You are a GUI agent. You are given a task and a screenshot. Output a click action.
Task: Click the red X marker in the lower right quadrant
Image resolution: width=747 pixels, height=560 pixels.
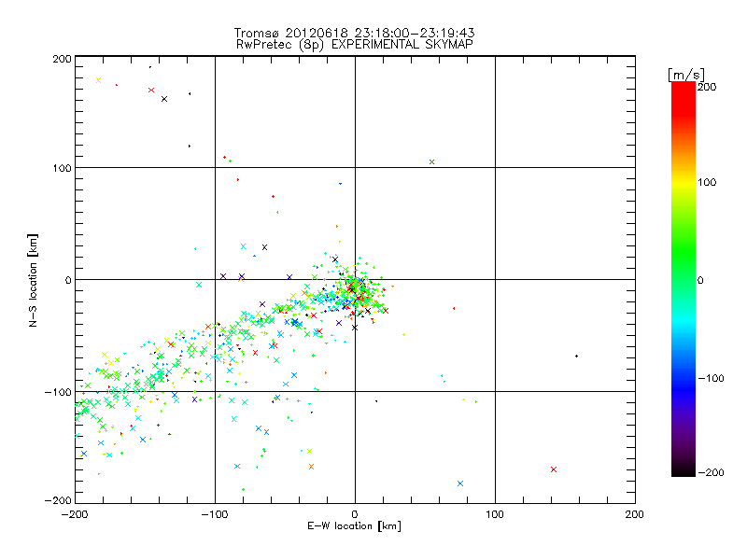point(554,469)
